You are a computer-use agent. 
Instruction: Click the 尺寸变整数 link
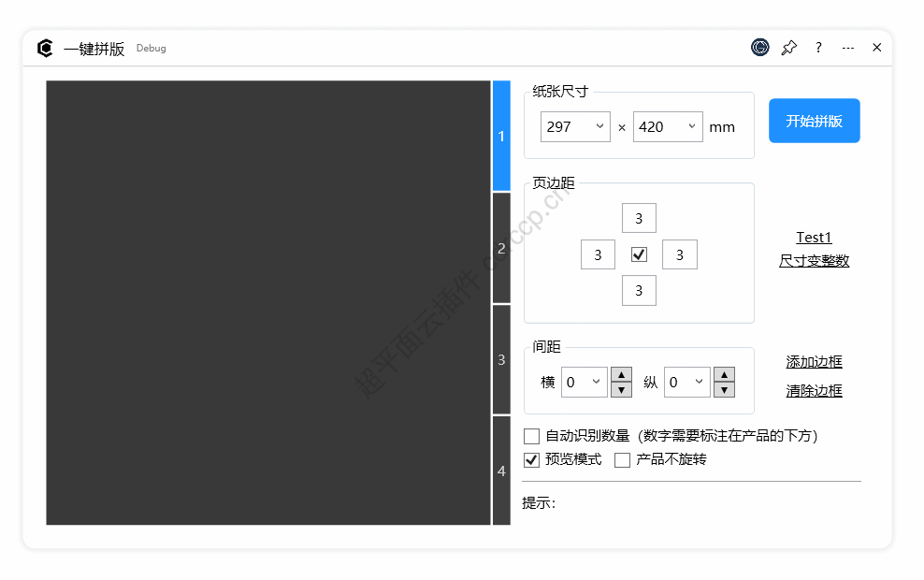814,260
